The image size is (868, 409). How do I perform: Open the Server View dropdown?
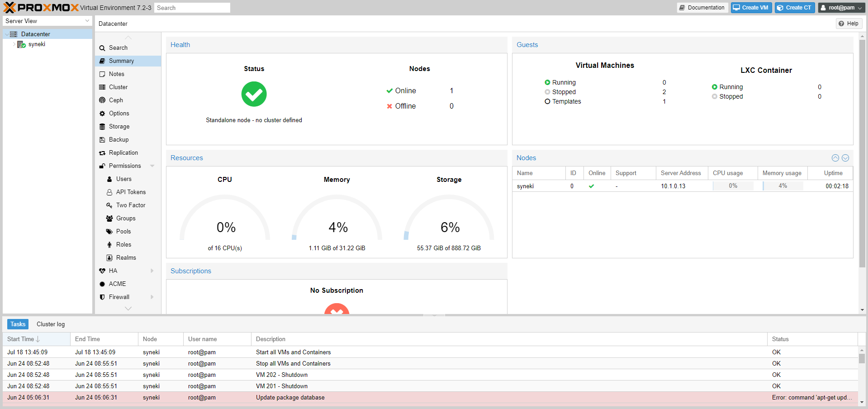pyautogui.click(x=87, y=21)
